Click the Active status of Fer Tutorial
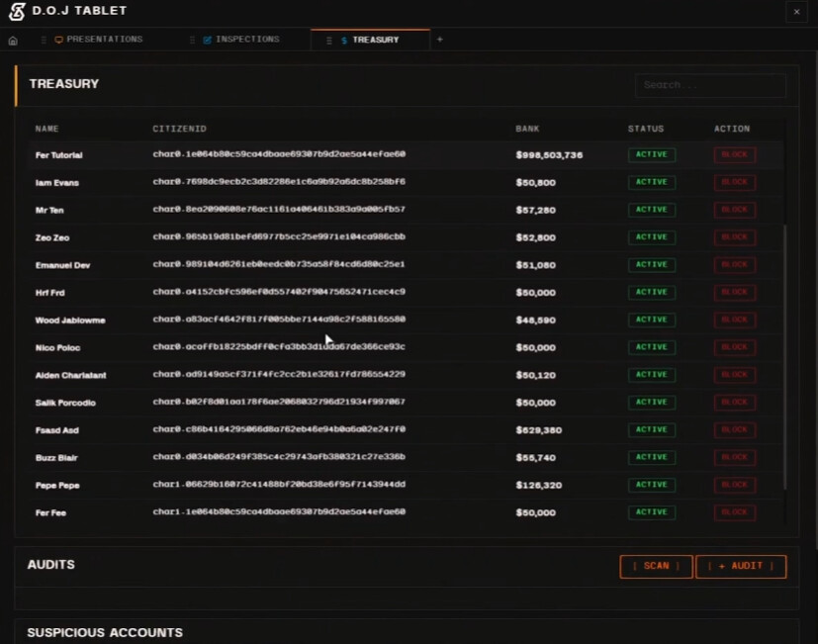The width and height of the screenshot is (818, 644). tap(652, 154)
